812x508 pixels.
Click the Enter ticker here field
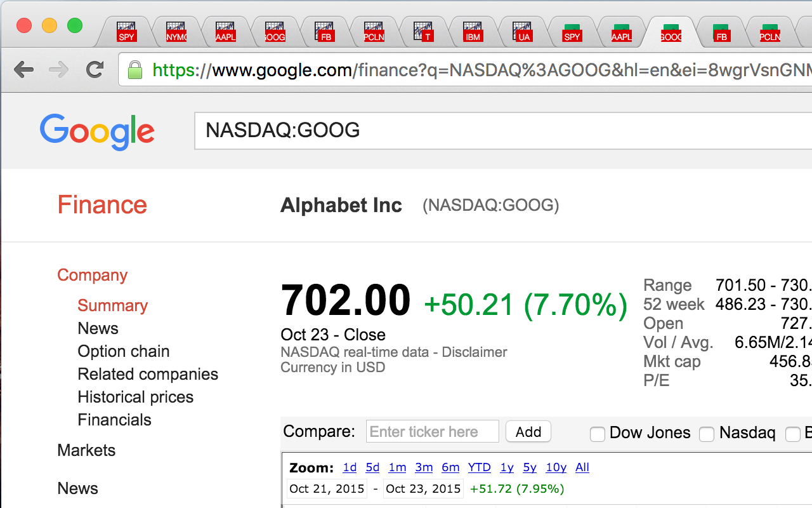click(433, 432)
